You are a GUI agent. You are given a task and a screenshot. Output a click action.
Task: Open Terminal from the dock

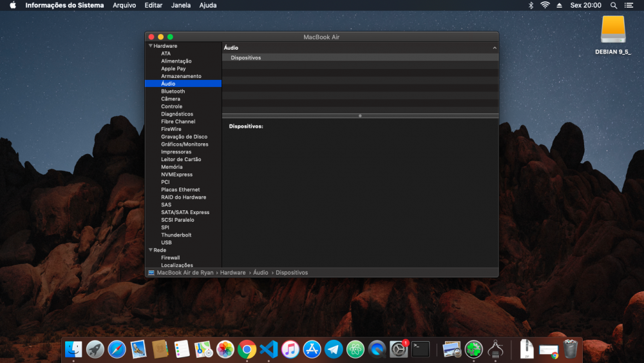click(x=421, y=349)
